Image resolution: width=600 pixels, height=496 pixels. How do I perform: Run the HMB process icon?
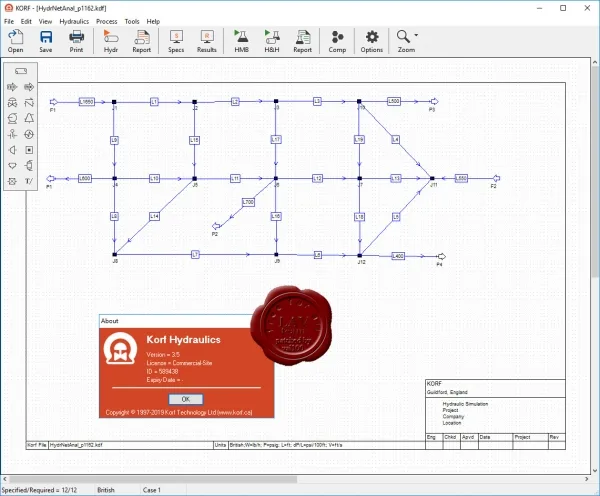[241, 41]
